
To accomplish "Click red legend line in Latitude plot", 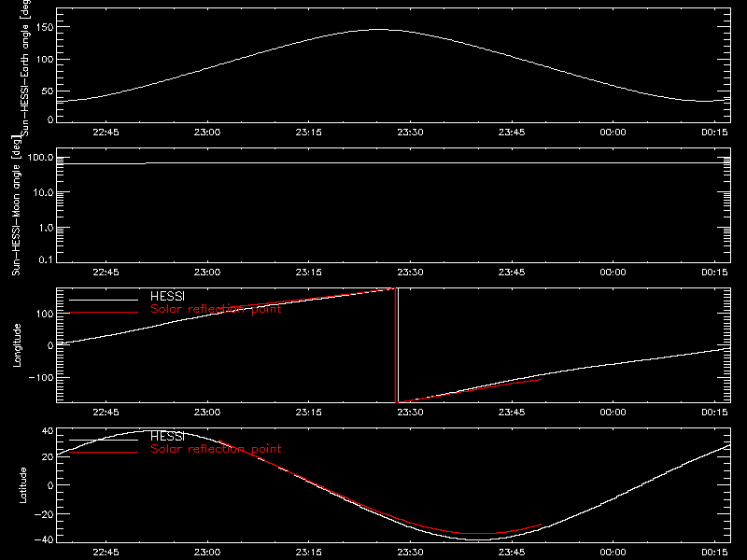I will point(104,452).
